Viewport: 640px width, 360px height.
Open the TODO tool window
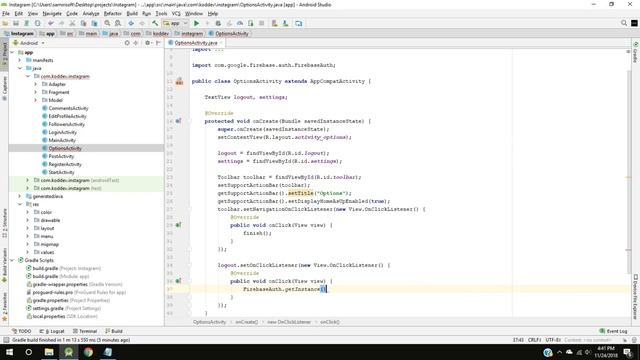pos(22,331)
